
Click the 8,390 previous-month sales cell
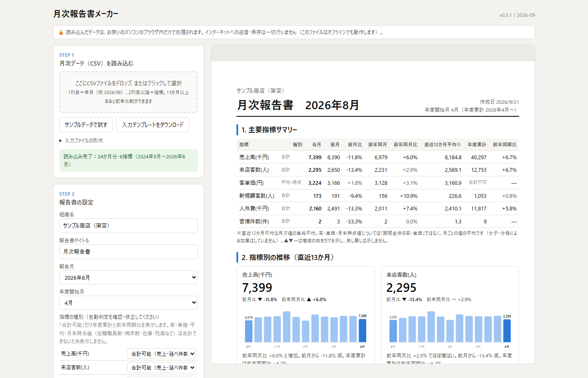coord(333,157)
